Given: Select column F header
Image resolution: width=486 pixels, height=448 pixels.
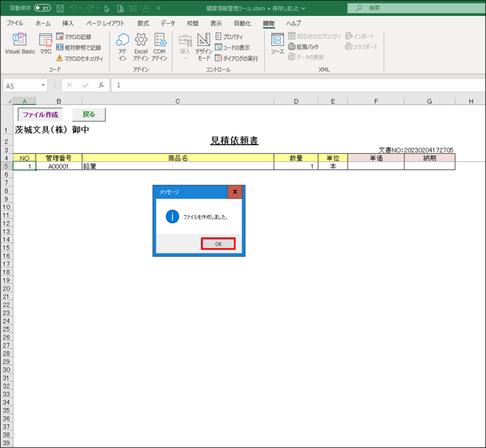Looking at the screenshot, I should (x=376, y=101).
